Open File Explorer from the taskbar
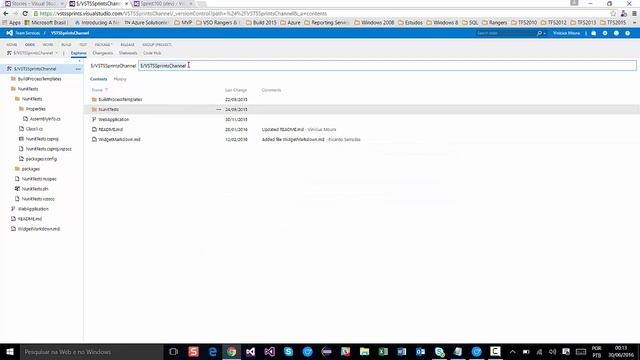640x360 pixels. pos(364,352)
